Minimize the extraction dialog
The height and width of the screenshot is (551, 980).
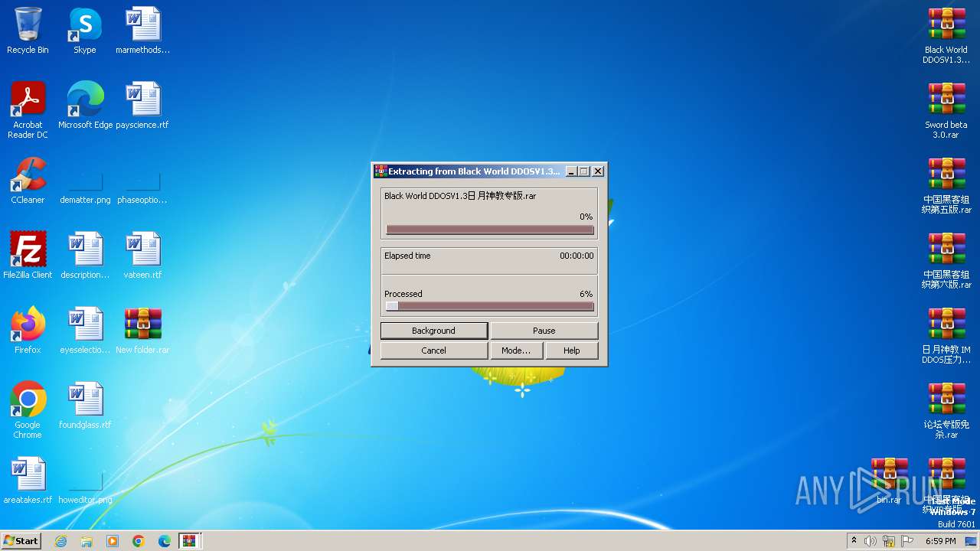tap(570, 171)
